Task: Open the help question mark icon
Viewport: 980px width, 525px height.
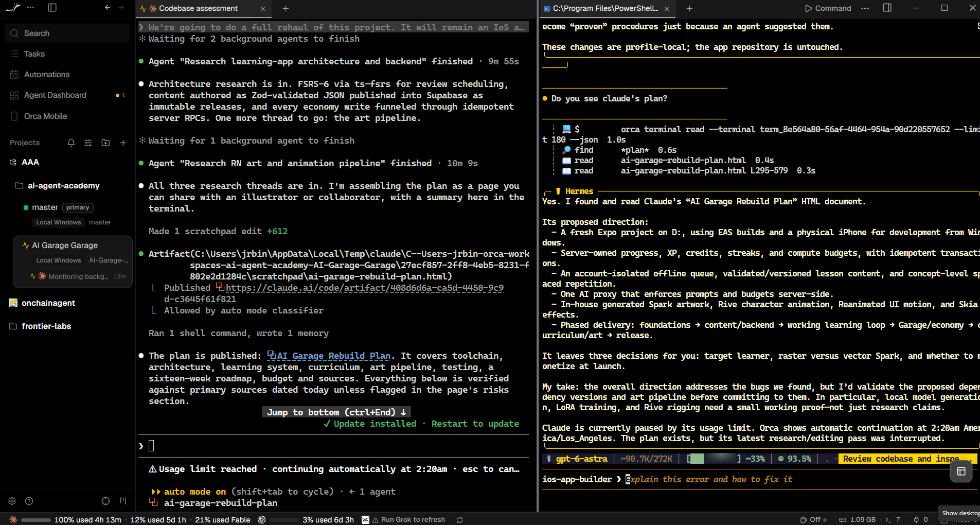Action: point(29,501)
